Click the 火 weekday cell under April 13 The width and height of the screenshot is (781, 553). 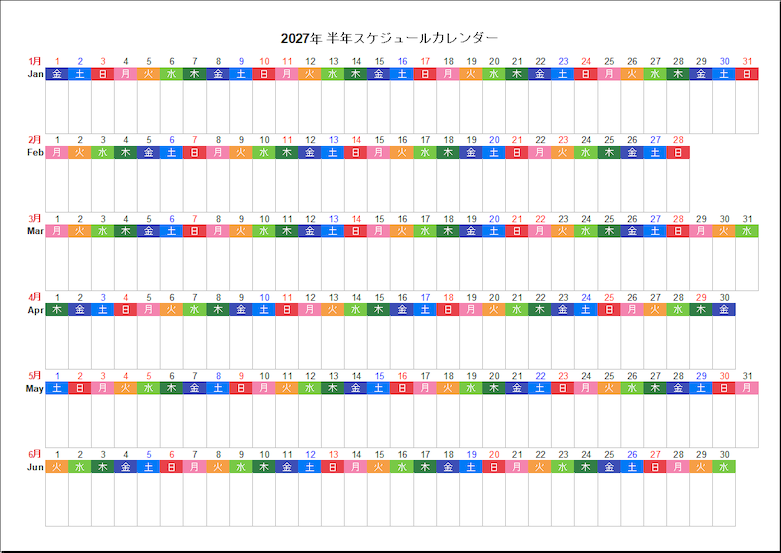333,309
